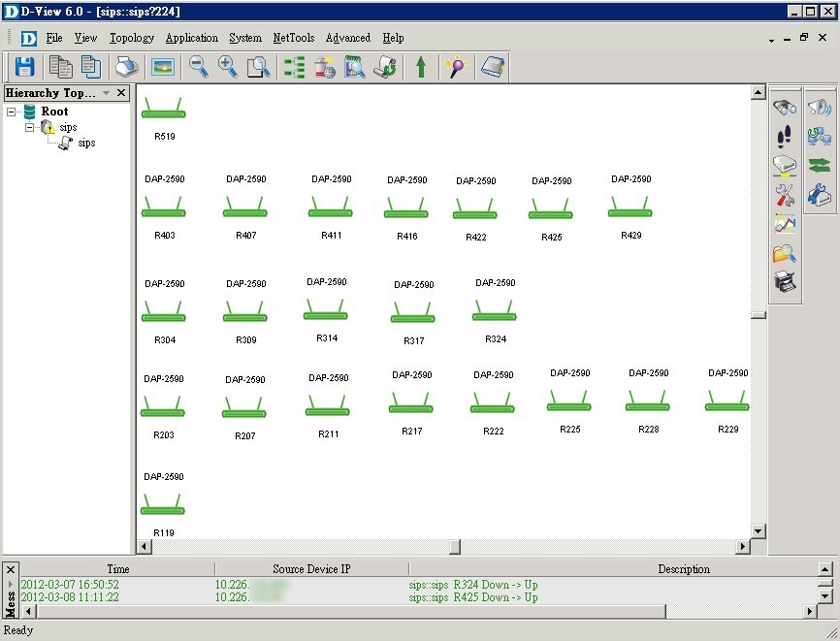This screenshot has height=641, width=840.
Task: Click the speaker alarm icon
Action: click(x=820, y=107)
